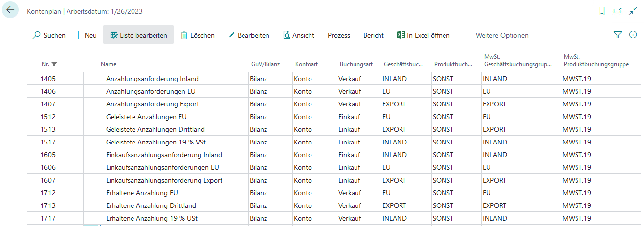
Task: Click the collapse page arrows icon
Action: (633, 11)
